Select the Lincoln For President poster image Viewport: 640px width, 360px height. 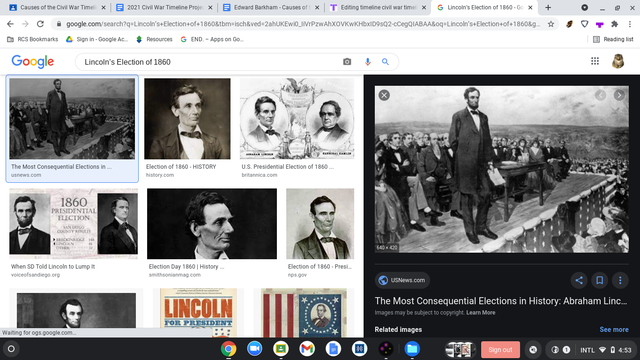(198, 312)
